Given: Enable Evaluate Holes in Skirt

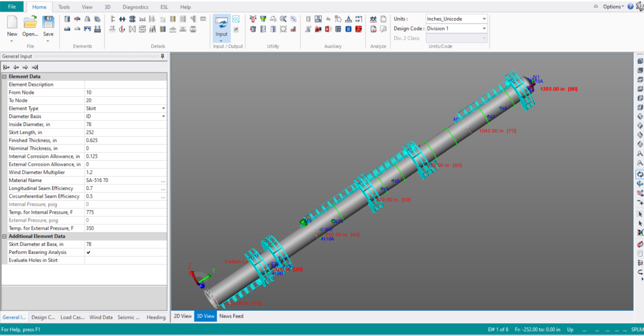Looking at the screenshot, I should pyautogui.click(x=89, y=260).
